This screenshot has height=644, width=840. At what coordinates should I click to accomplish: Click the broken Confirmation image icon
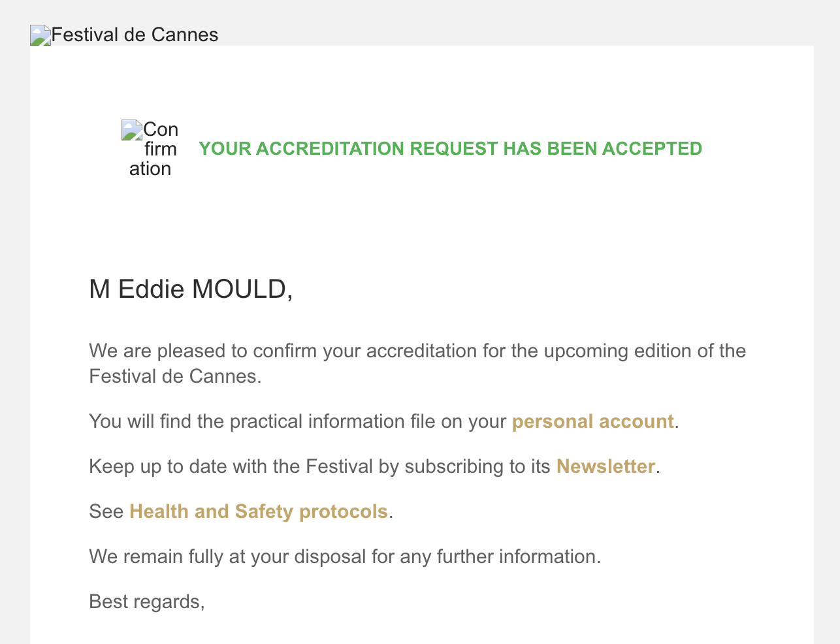pyautogui.click(x=132, y=130)
